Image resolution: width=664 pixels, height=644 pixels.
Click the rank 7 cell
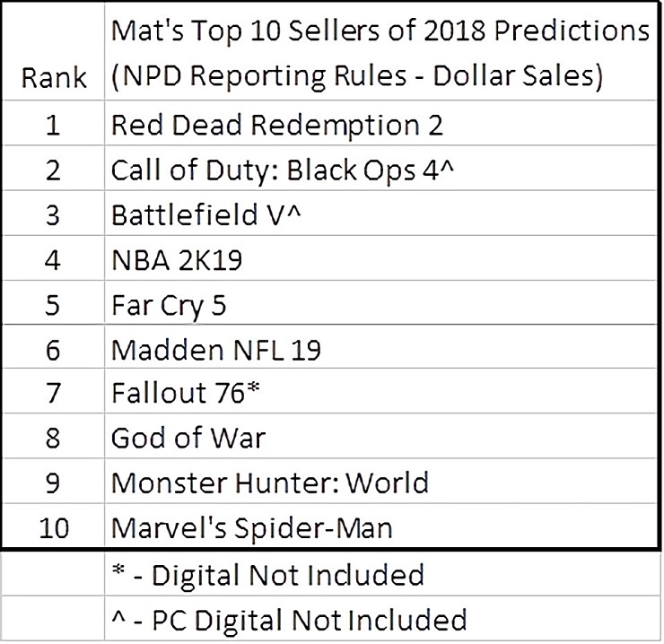click(x=52, y=393)
